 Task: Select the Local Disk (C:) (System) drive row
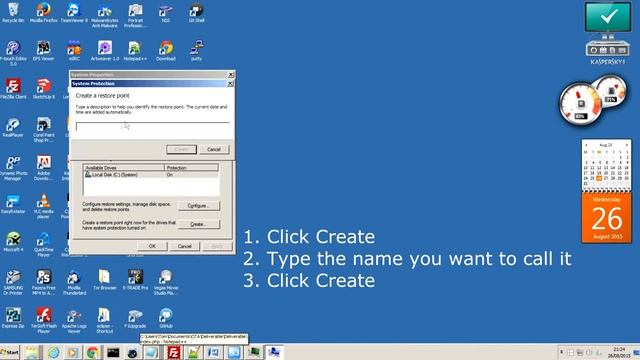(151, 175)
